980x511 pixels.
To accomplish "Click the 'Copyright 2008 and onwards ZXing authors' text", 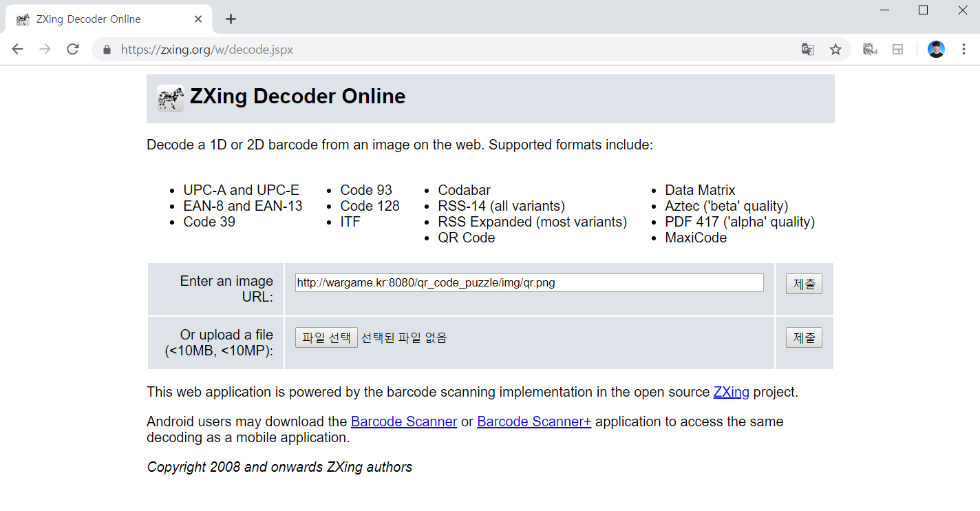I will 279,467.
